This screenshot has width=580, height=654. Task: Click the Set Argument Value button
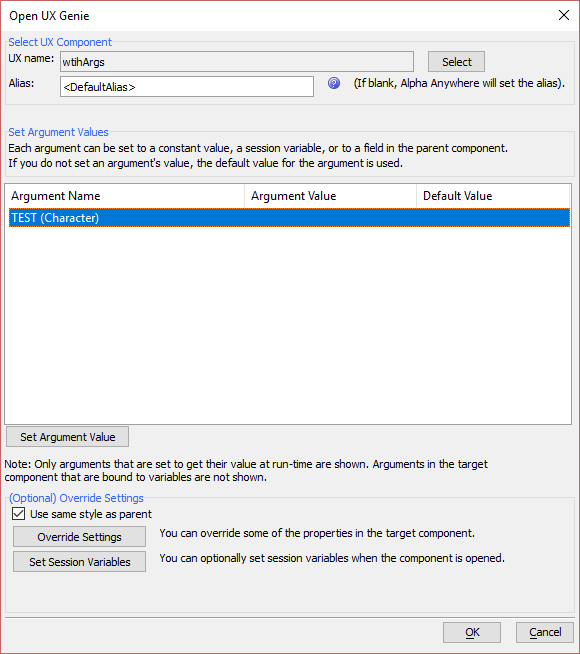[x=68, y=437]
